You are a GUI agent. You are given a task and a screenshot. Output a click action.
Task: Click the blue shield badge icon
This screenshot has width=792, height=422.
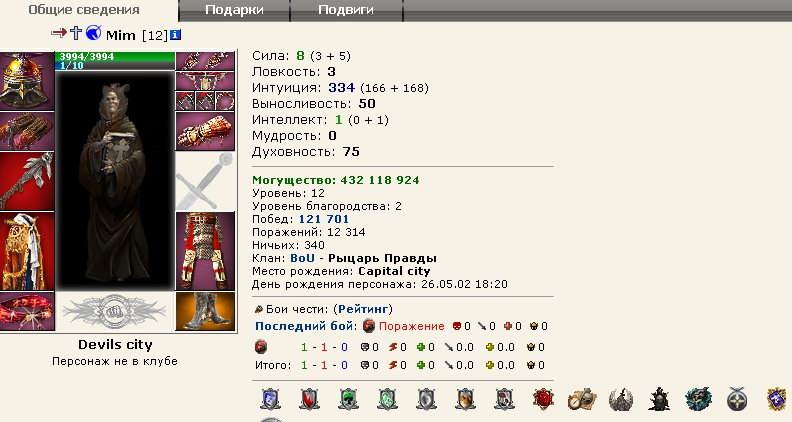(x=270, y=399)
